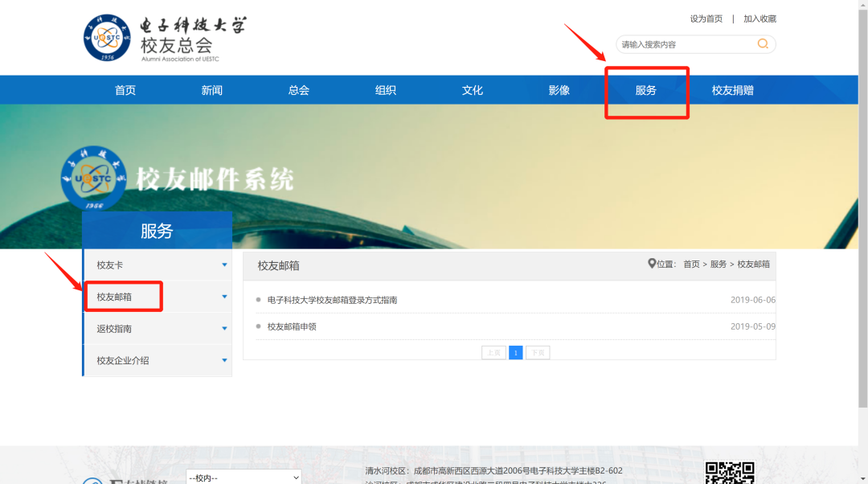Screen dimensions: 868x484
Task: Click the date 2019-05-09
Action: (x=753, y=326)
